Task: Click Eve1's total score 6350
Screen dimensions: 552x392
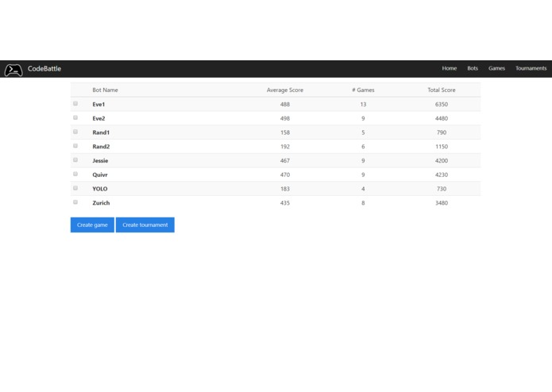Action: click(x=442, y=105)
